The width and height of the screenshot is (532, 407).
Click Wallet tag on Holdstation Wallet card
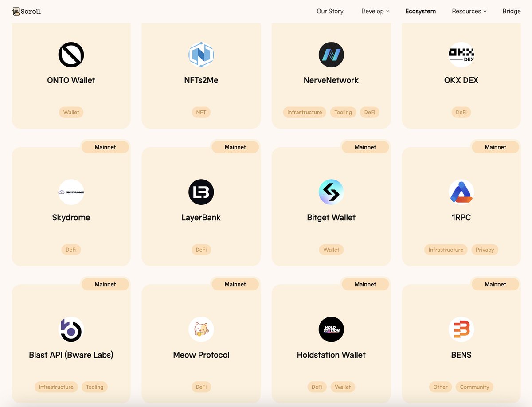pos(343,387)
